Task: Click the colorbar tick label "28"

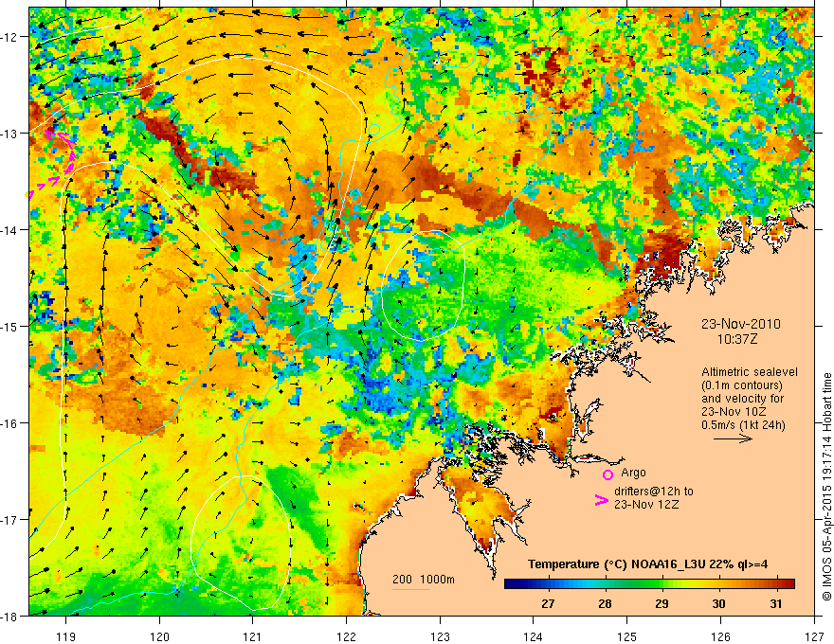Action: tap(605, 603)
